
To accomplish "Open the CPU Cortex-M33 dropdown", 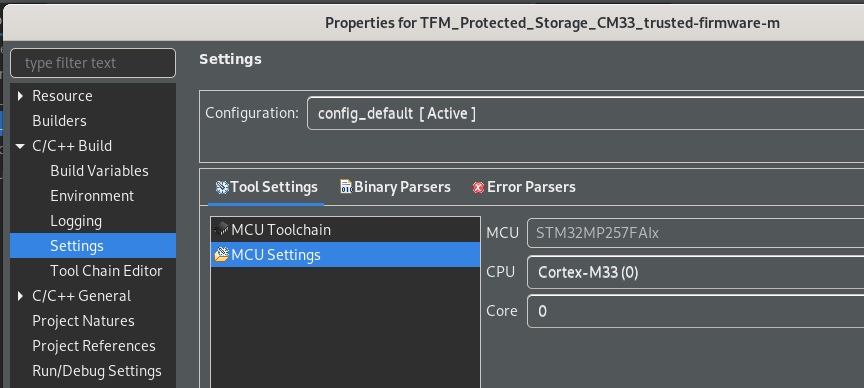I will pyautogui.click(x=695, y=272).
